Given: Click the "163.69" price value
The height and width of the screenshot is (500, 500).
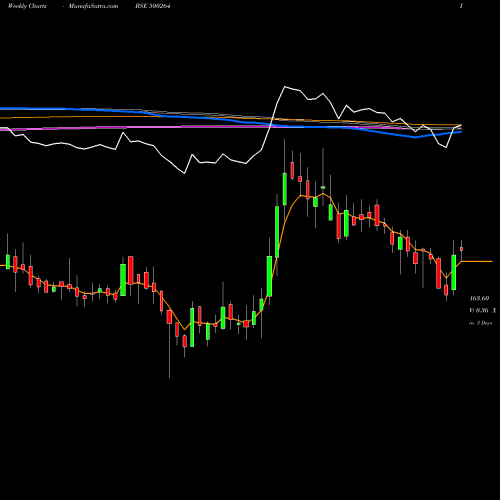Looking at the screenshot, I should [x=479, y=298].
